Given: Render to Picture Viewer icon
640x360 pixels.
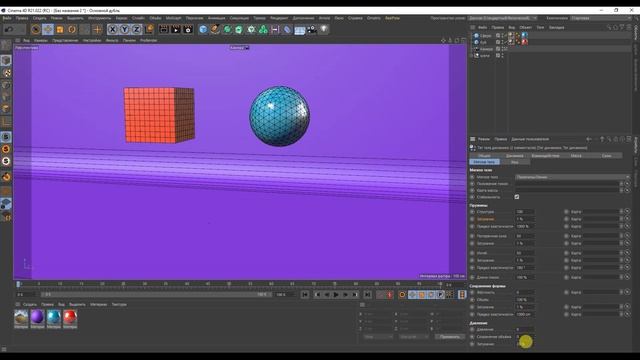Looking at the screenshot, I should tap(176, 29).
